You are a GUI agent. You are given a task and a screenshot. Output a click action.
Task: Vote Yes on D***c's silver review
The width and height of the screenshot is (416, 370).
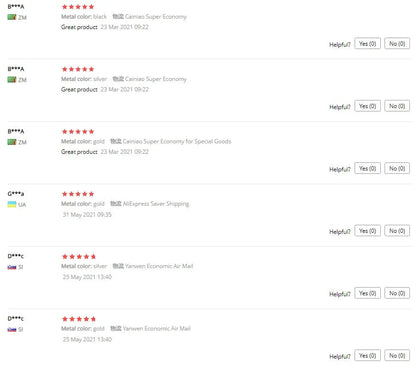(x=367, y=293)
